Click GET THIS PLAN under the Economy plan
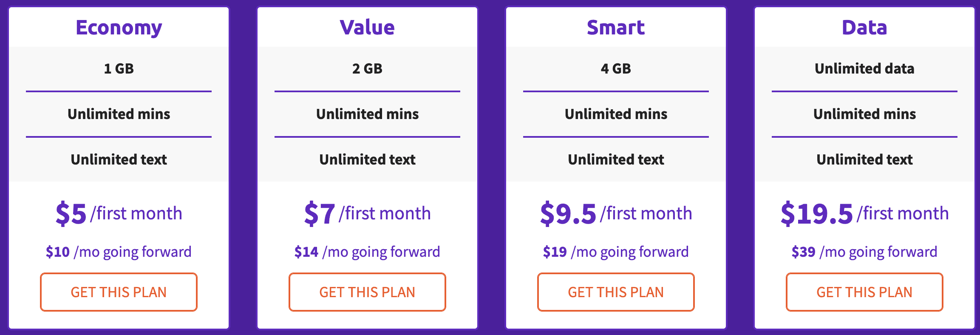The height and width of the screenshot is (335, 980). pos(118,292)
